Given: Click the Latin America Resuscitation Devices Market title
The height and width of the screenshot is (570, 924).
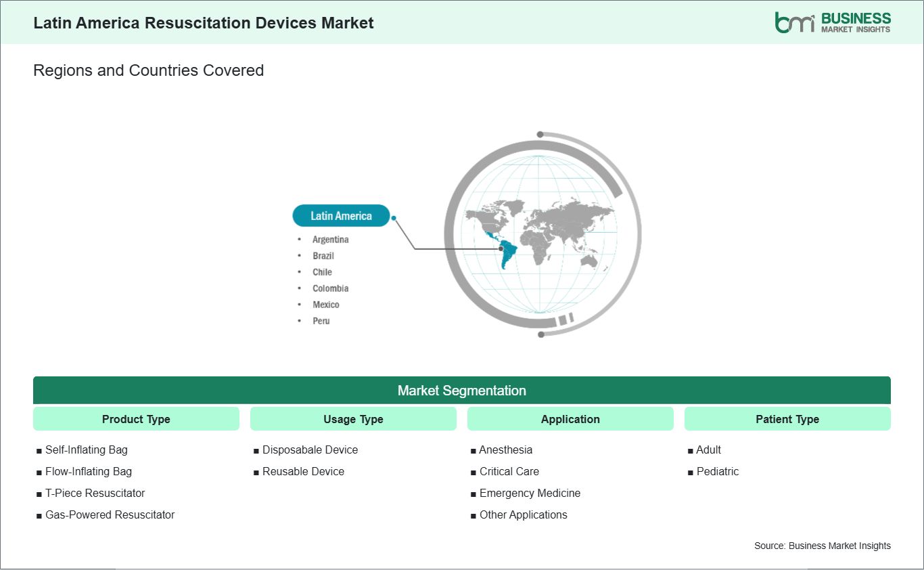Looking at the screenshot, I should click(x=204, y=22).
